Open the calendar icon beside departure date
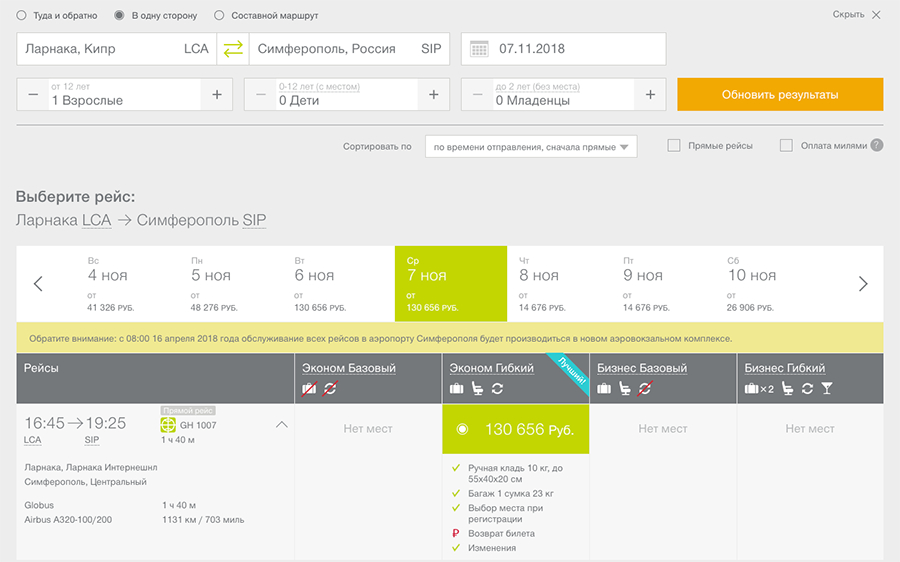This screenshot has width=900, height=562. tap(479, 49)
